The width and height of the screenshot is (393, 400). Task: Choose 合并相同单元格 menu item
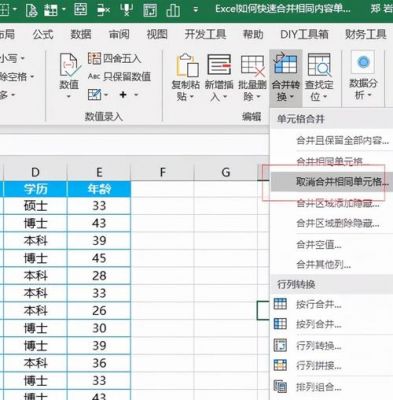(332, 161)
